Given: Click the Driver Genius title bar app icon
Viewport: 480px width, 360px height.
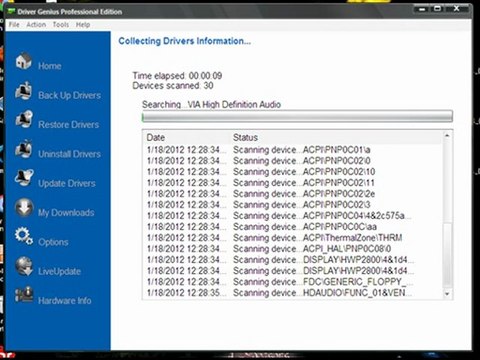Looking at the screenshot, I should 12,11.
